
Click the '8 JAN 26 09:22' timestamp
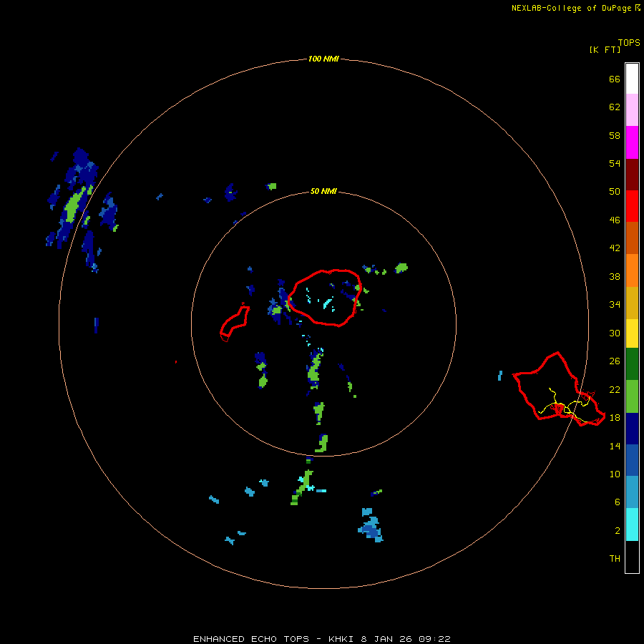click(x=406, y=639)
